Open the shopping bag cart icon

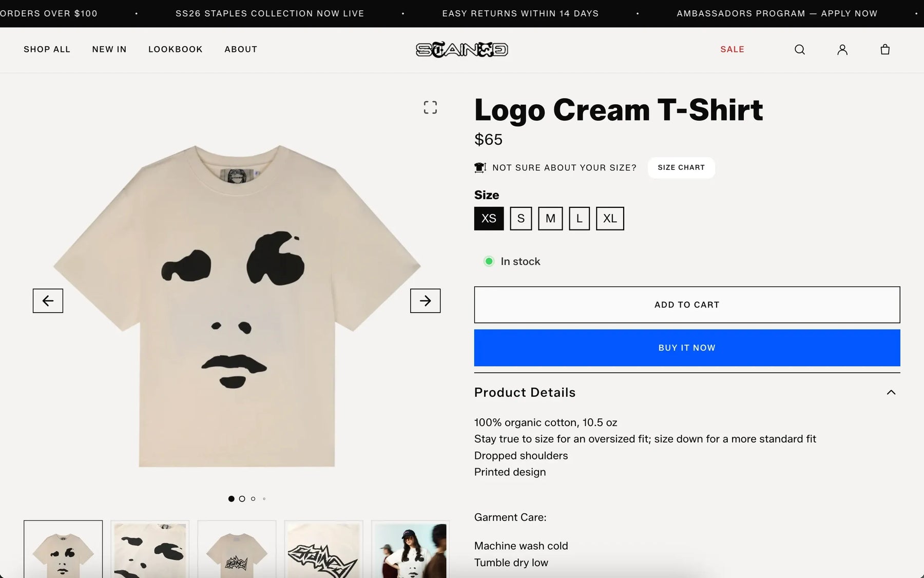tap(884, 49)
